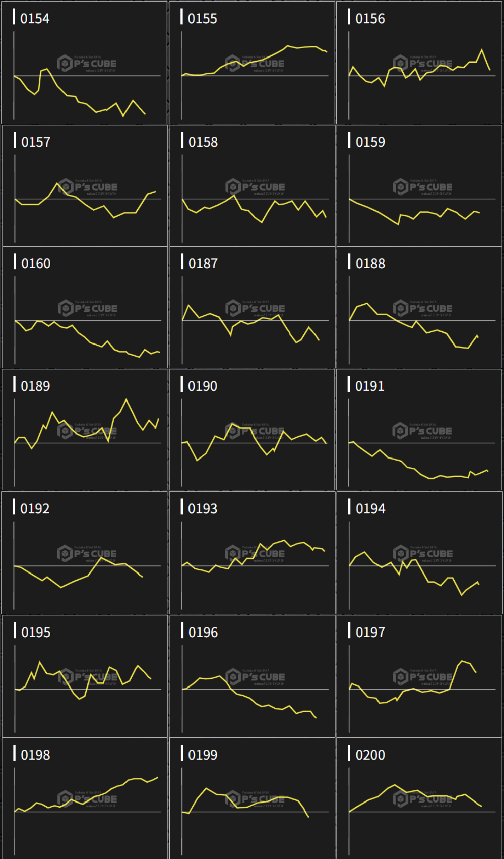Click the 0193 number label

(203, 509)
